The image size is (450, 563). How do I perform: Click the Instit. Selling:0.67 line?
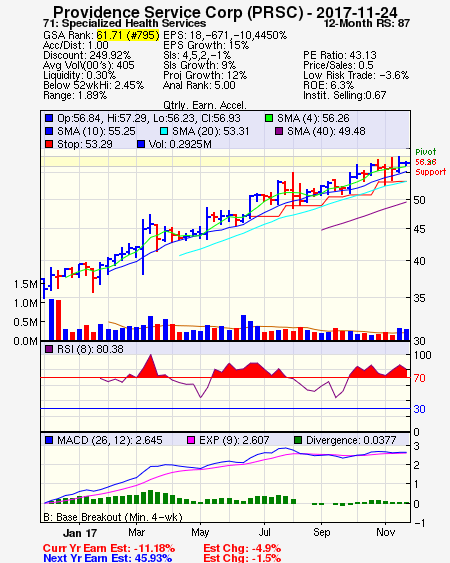coord(344,96)
